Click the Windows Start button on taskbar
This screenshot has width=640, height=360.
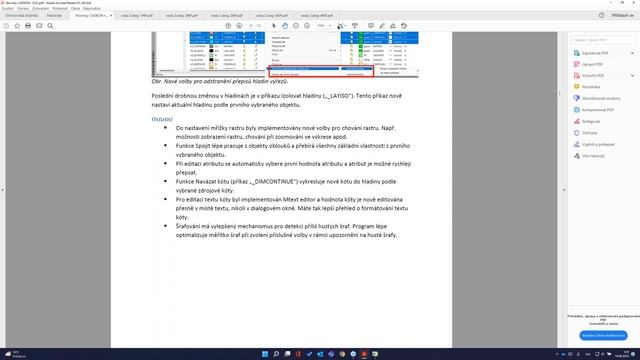coord(265,354)
